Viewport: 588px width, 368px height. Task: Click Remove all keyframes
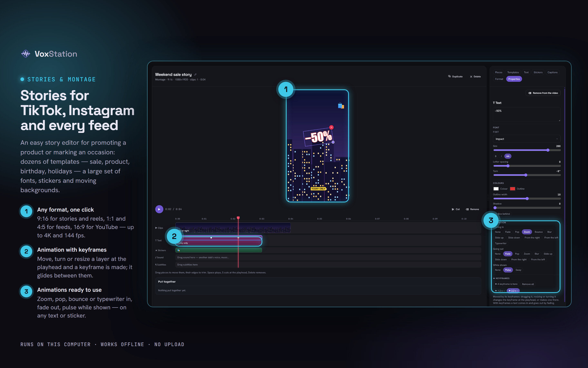coord(528,284)
